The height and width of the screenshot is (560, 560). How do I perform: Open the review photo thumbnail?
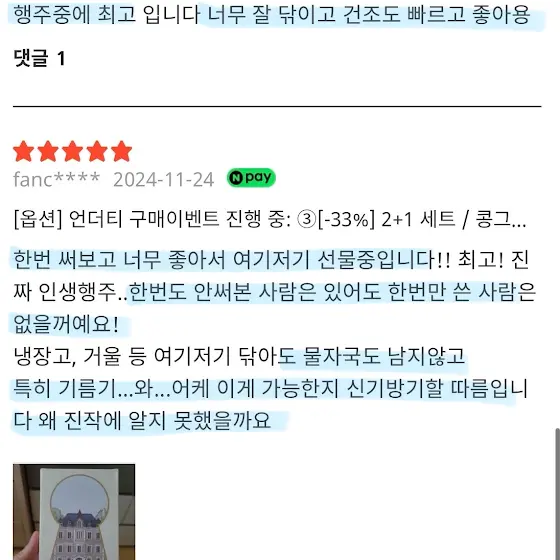(74, 512)
